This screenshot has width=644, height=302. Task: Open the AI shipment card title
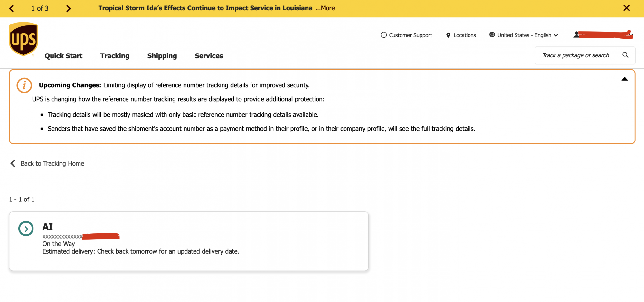[48, 227]
